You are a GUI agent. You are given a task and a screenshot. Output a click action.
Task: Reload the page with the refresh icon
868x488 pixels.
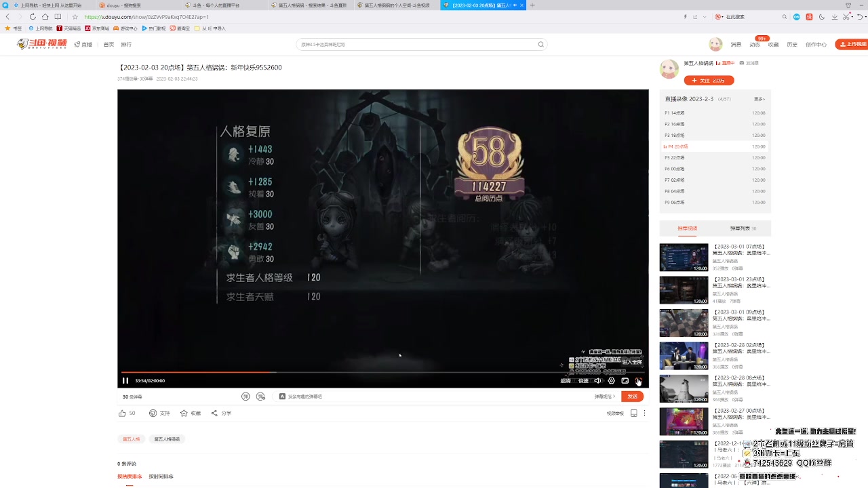(33, 16)
